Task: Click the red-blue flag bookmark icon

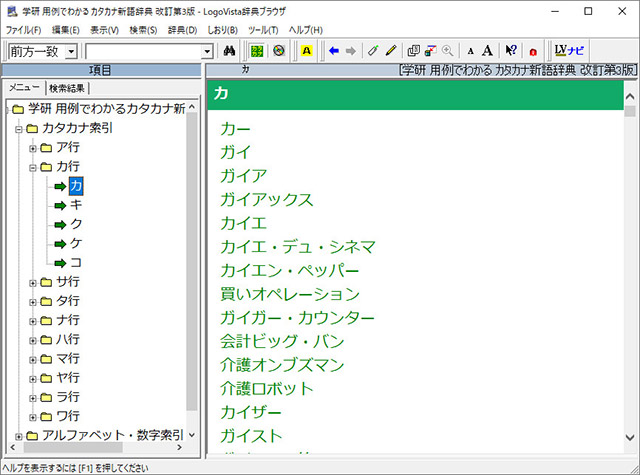Action: pos(431,51)
